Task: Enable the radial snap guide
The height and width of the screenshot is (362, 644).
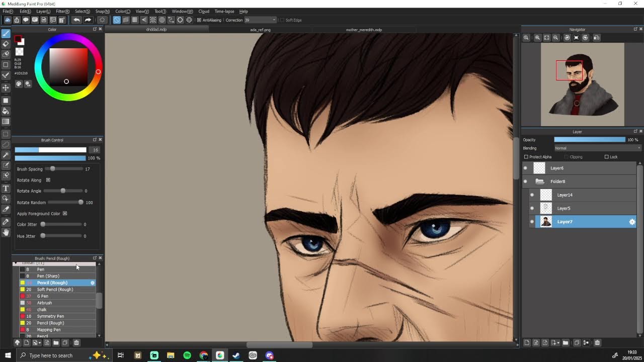Action: click(x=153, y=20)
